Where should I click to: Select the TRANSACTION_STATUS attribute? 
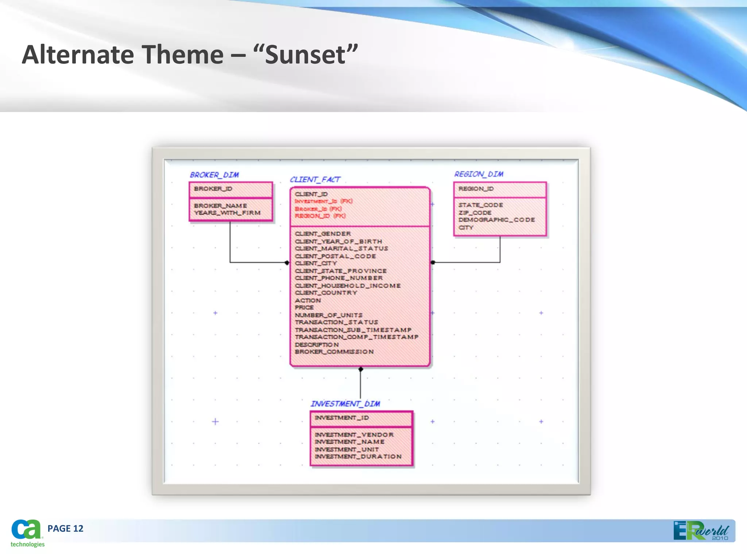tap(336, 322)
